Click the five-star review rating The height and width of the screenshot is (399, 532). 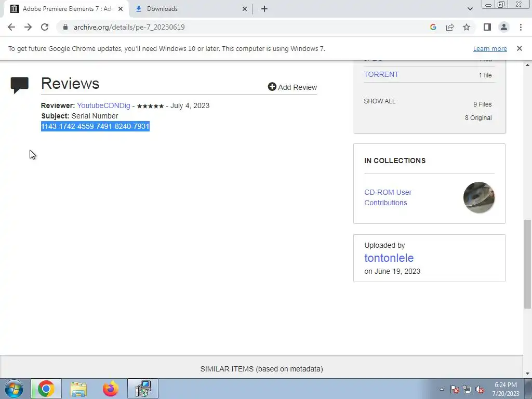(150, 106)
